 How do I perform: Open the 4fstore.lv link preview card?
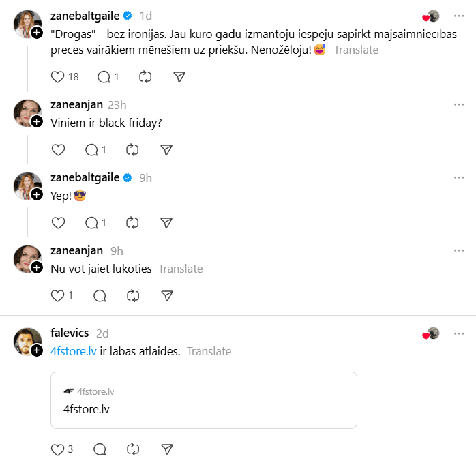203,400
